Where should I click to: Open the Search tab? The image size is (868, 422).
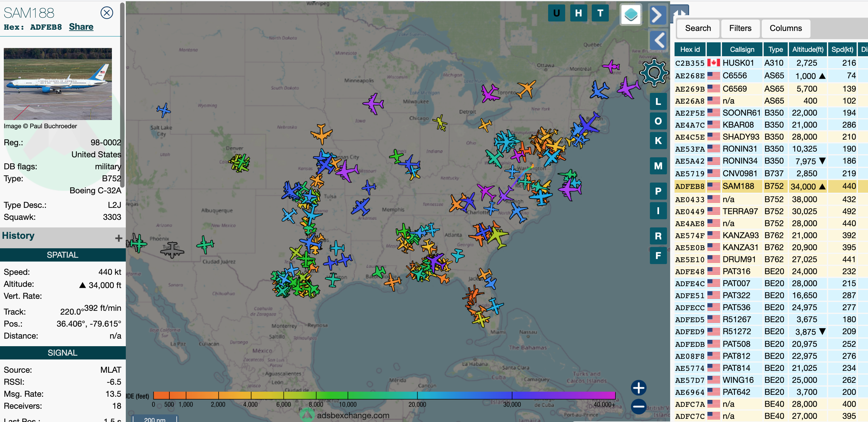(698, 28)
